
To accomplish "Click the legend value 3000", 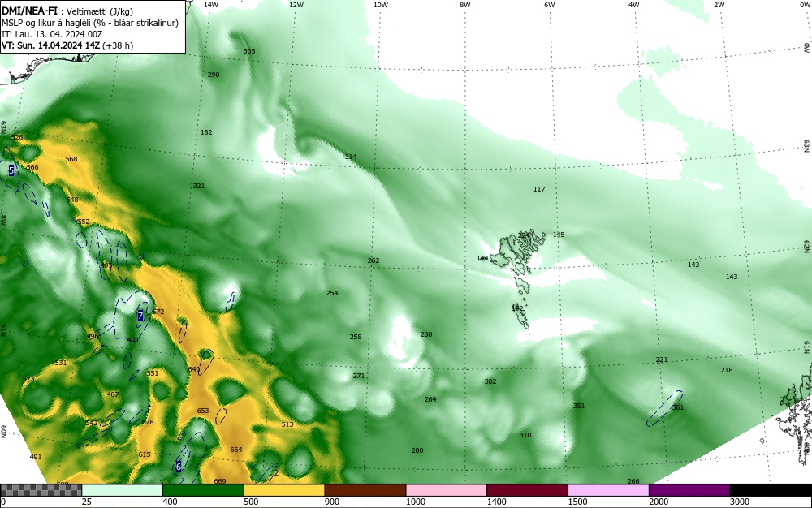I will (740, 502).
